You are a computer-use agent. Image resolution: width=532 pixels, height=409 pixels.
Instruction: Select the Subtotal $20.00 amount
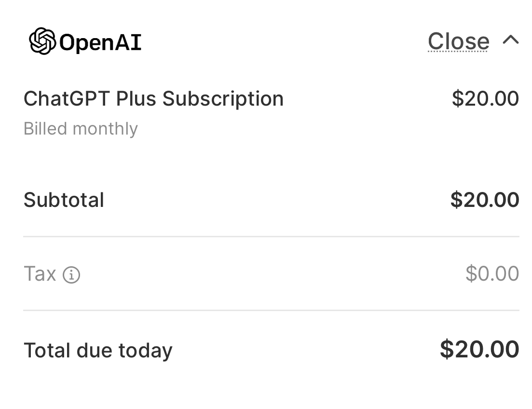coord(484,200)
